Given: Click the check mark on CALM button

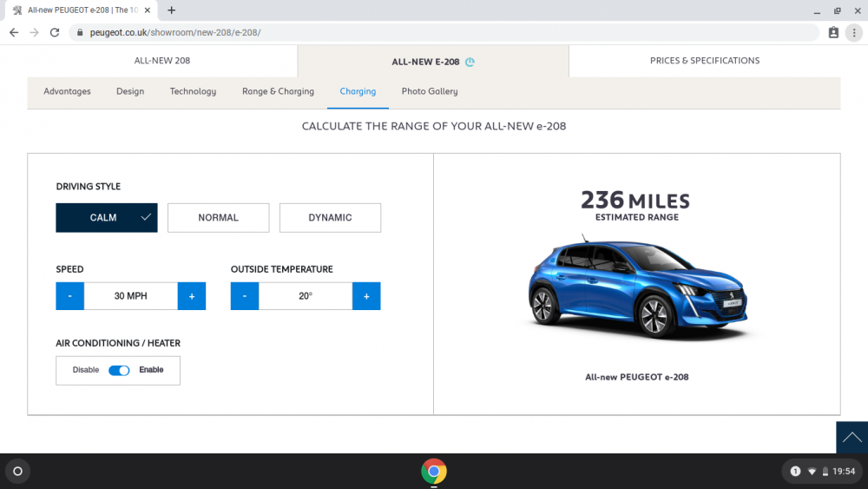Looking at the screenshot, I should [x=146, y=217].
